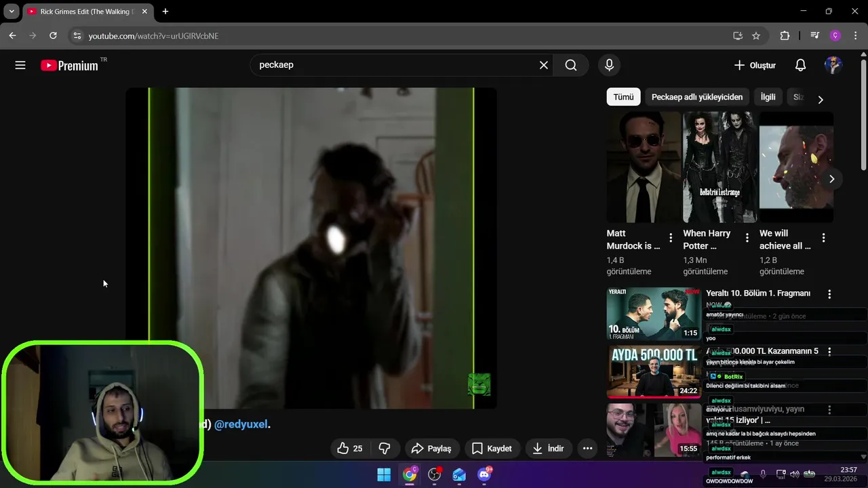
Task: Click the İndir download button
Action: [x=549, y=448]
